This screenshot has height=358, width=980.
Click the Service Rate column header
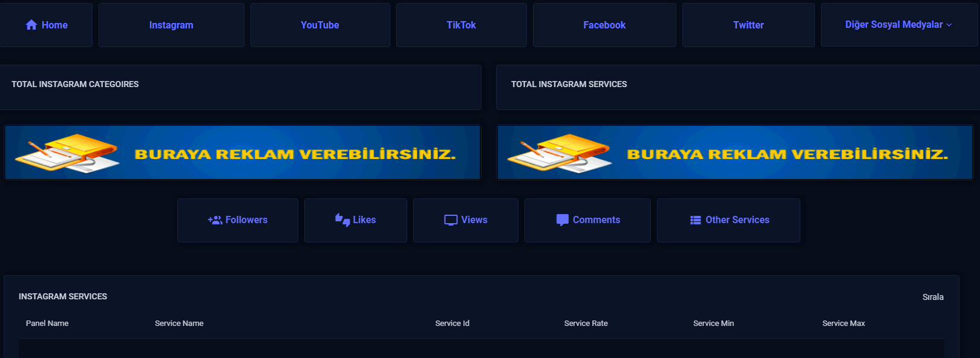coord(586,324)
